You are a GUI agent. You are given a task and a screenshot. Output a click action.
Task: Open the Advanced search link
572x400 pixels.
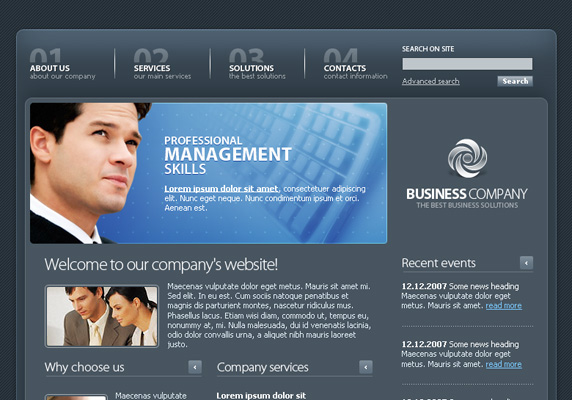click(430, 81)
